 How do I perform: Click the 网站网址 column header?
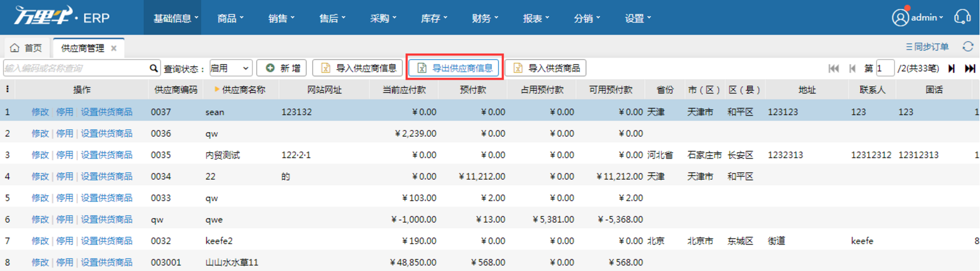pyautogui.click(x=324, y=89)
